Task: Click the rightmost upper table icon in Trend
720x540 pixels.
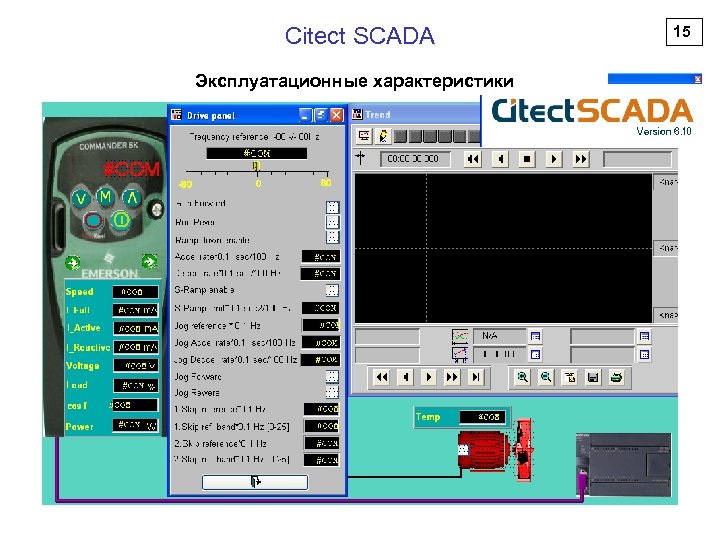Action: (x=644, y=337)
